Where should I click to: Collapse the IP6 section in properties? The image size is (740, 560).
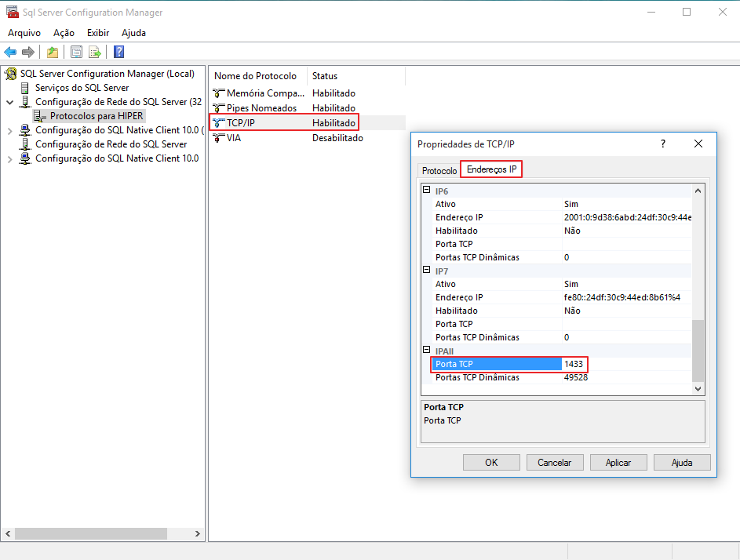(x=428, y=191)
